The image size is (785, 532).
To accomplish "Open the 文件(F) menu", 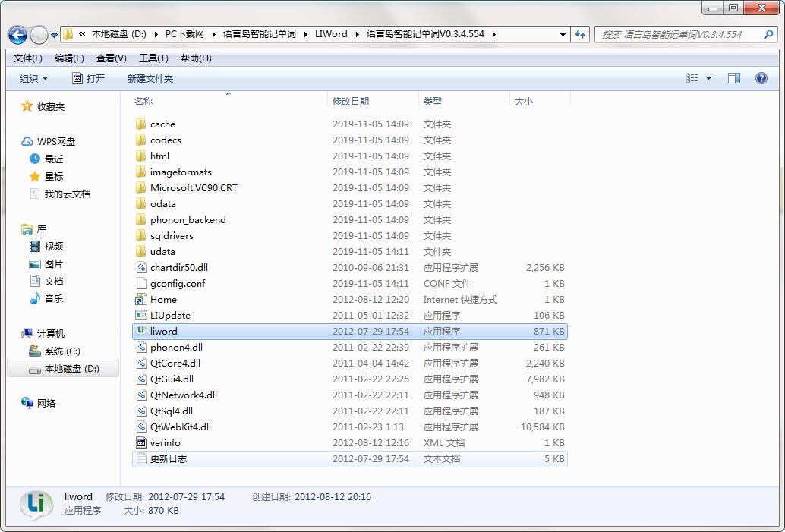I will 27,58.
